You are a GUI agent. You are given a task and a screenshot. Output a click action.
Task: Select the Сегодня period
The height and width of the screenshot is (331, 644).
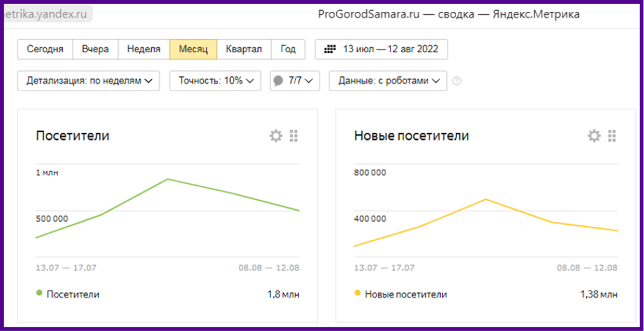click(45, 49)
